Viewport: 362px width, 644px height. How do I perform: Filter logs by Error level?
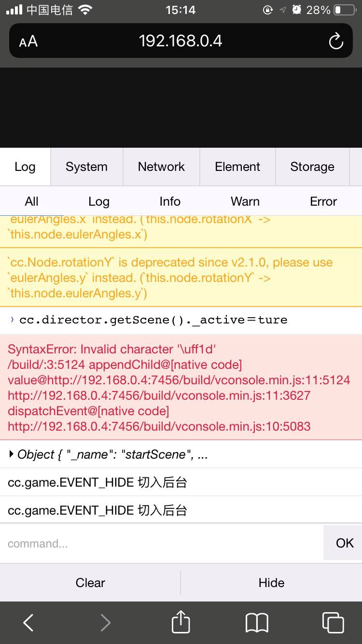[323, 201]
